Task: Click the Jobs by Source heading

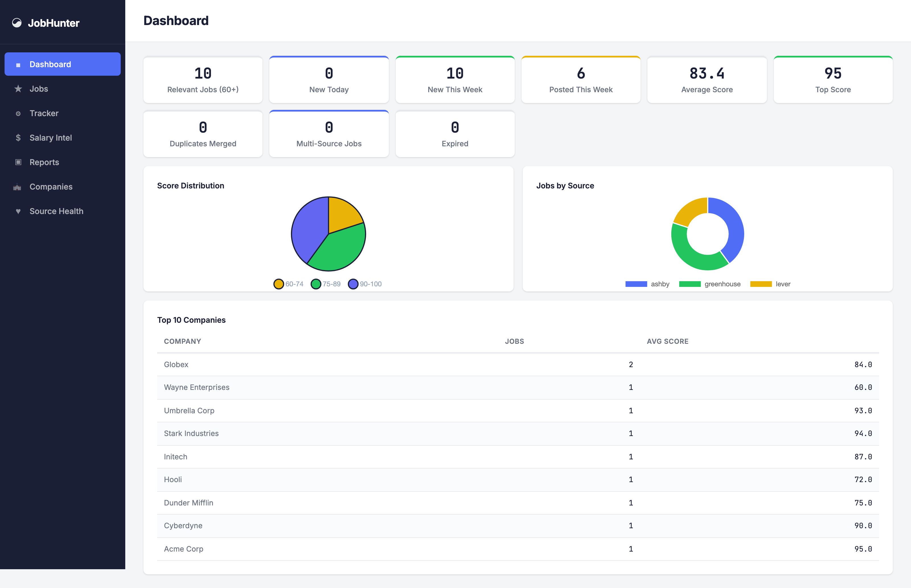Action: coord(565,186)
